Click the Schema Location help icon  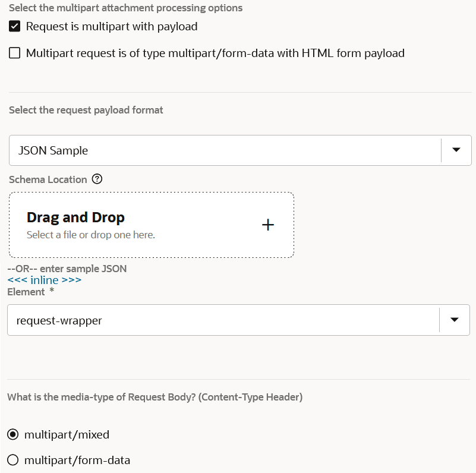coord(97,179)
